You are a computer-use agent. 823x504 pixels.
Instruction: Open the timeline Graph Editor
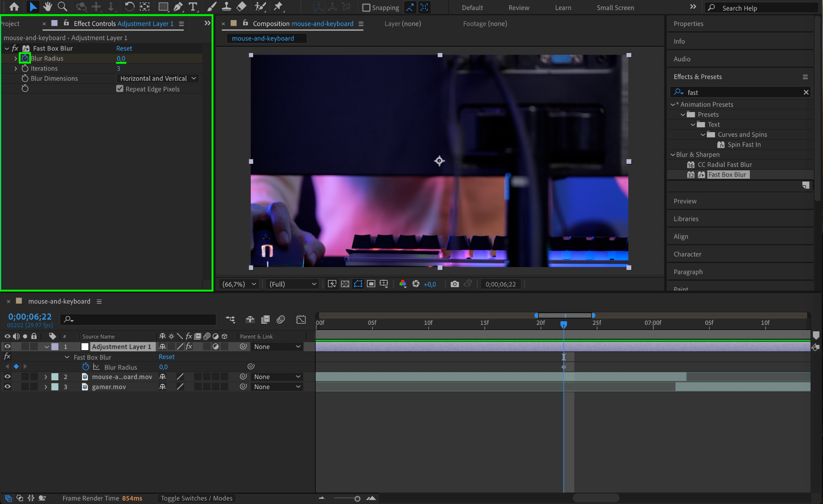point(301,319)
